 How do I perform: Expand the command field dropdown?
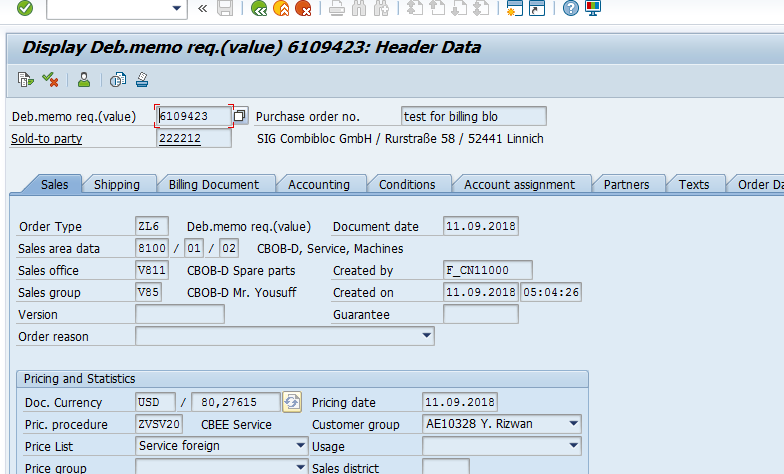click(x=178, y=9)
